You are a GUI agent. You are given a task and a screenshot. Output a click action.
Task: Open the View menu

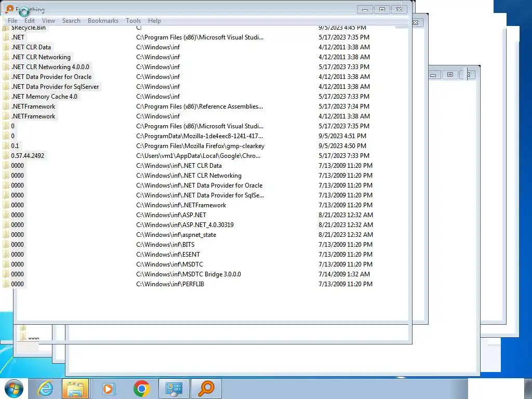(x=48, y=21)
